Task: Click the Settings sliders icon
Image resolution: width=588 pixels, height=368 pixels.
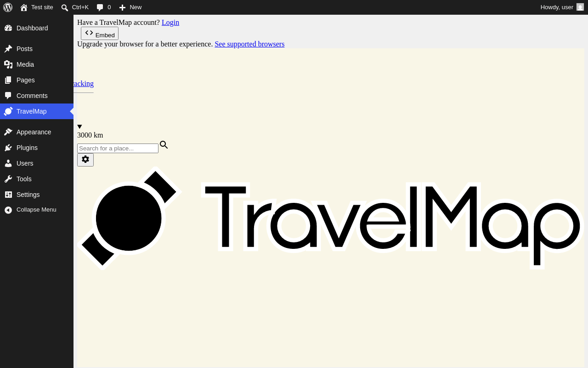Action: coord(8,195)
